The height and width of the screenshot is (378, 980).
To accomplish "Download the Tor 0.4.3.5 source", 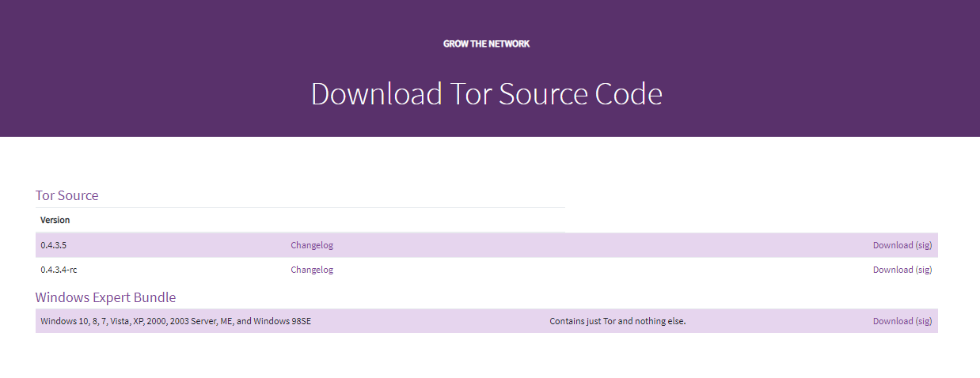I will coord(893,245).
